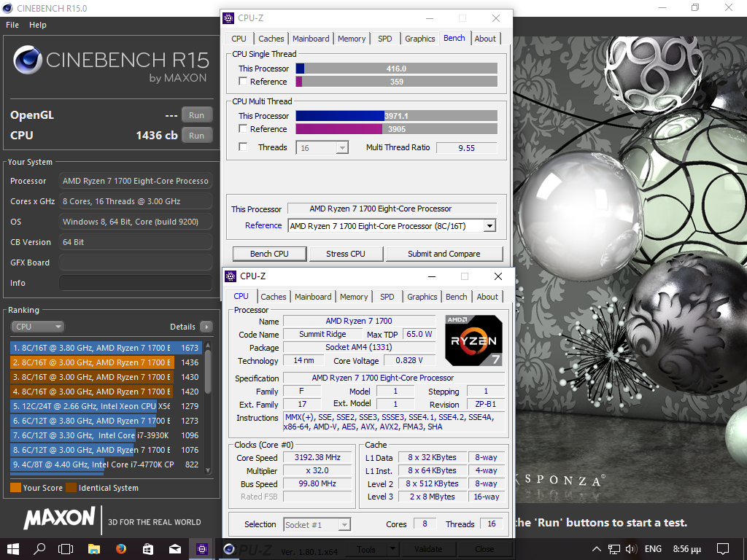The width and height of the screenshot is (747, 560).
Task: Tick the Threads checkbox in CPU-Z Bench
Action: click(243, 147)
